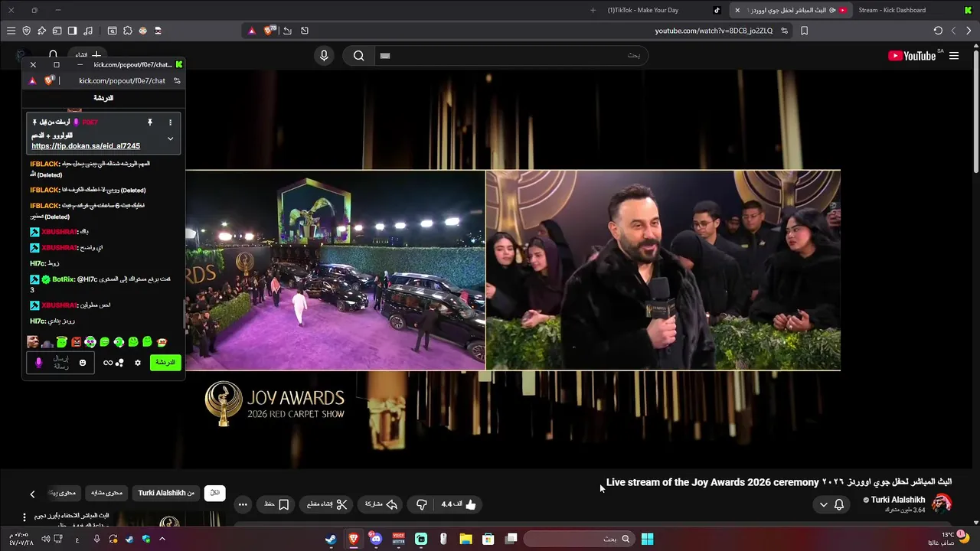This screenshot has height=551, width=980.
Task: Click the YouTube search box
Action: coord(511,55)
